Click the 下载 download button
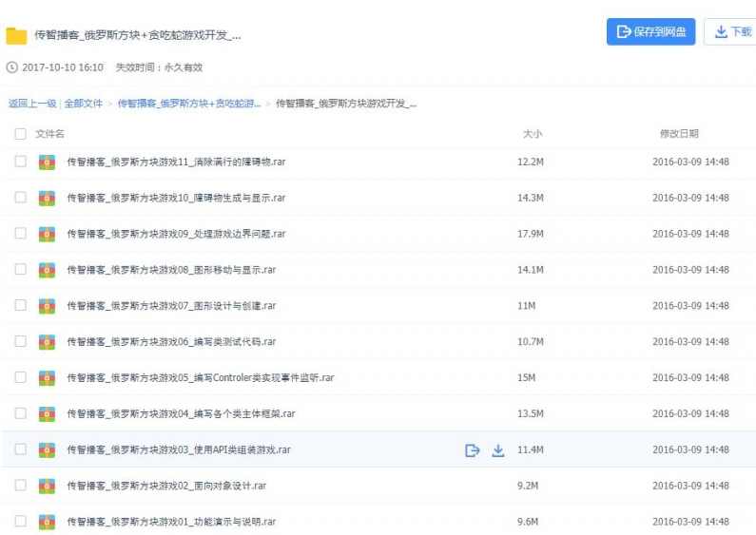This screenshot has height=535, width=756. coord(732,31)
